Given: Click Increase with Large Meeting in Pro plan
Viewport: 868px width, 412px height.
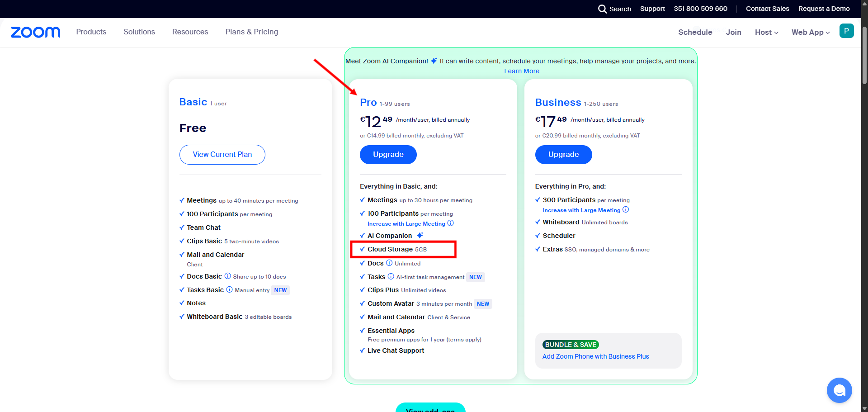Looking at the screenshot, I should pos(406,224).
